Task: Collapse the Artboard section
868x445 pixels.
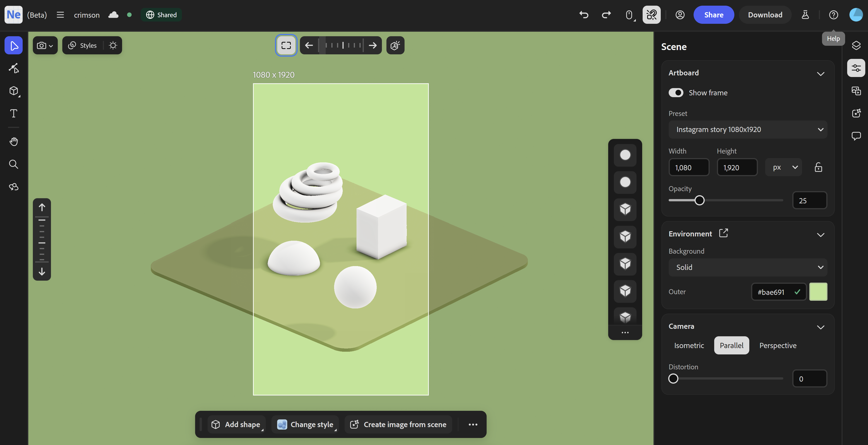Action: click(820, 73)
